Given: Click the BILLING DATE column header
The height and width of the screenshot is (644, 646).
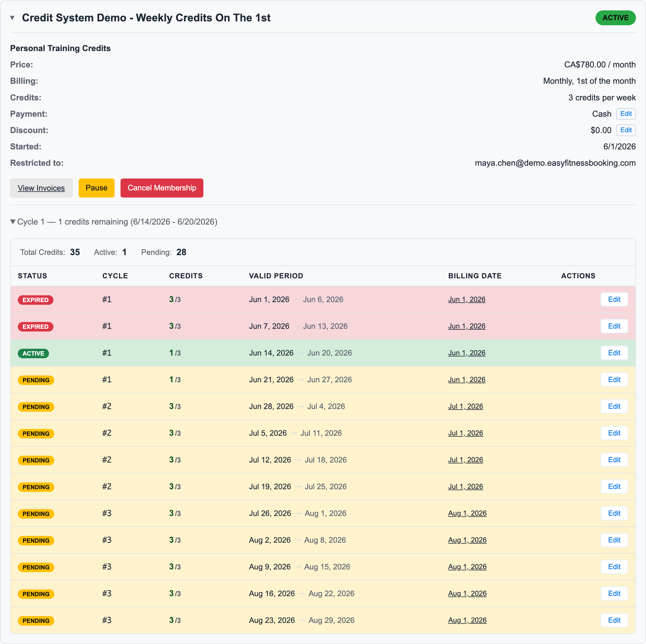Looking at the screenshot, I should pyautogui.click(x=475, y=276).
